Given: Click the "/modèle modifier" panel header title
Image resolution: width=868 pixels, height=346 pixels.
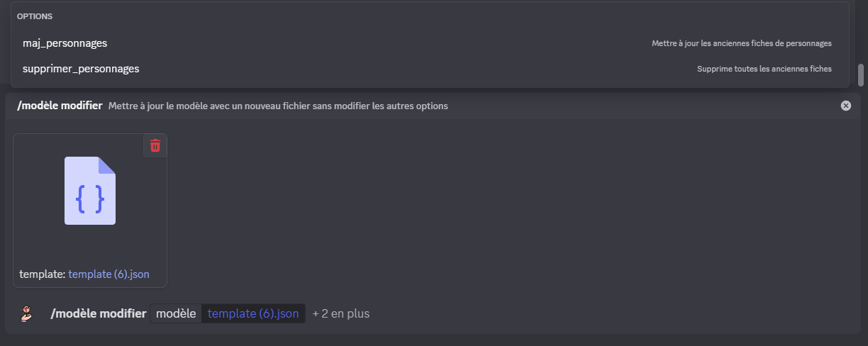Looking at the screenshot, I should coord(60,106).
